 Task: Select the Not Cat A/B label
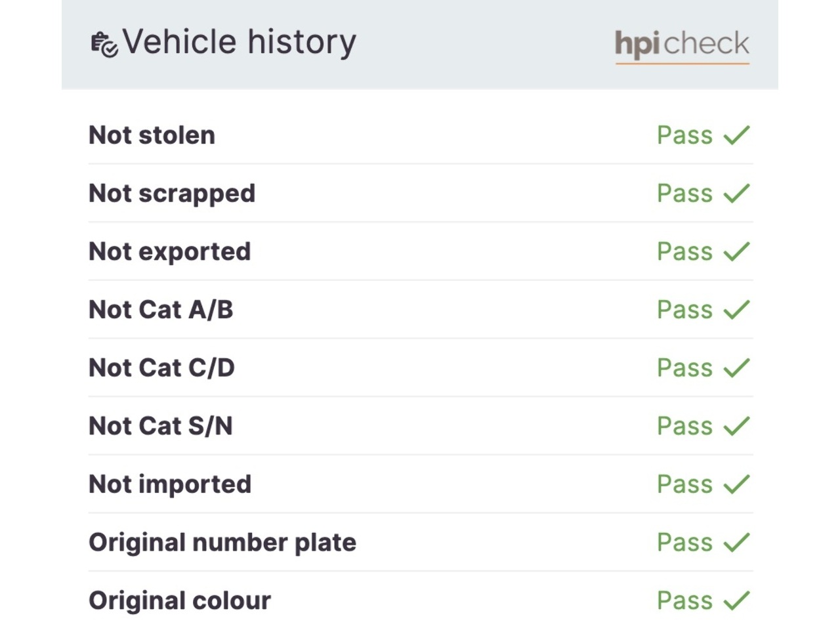[161, 310]
